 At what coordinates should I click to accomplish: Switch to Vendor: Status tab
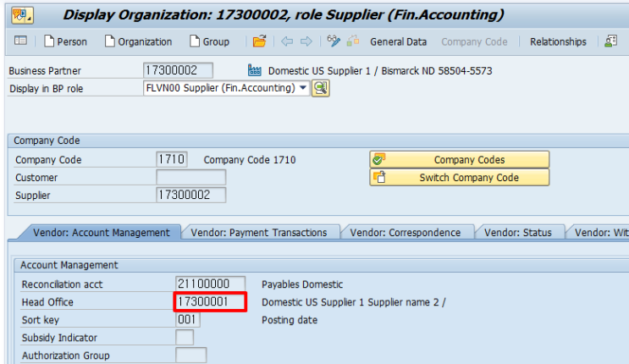(518, 233)
